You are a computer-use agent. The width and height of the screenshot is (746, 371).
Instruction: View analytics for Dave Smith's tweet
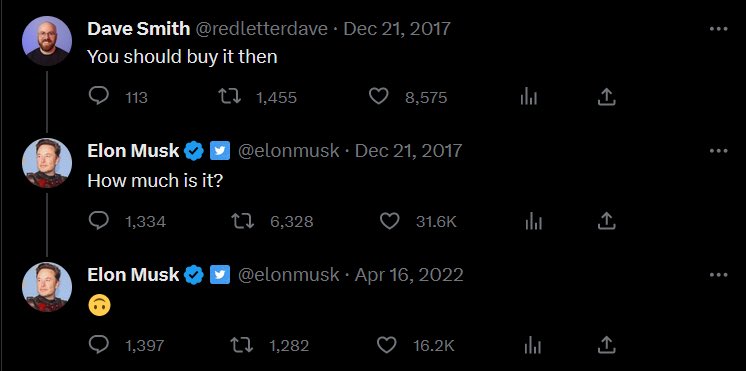click(529, 97)
